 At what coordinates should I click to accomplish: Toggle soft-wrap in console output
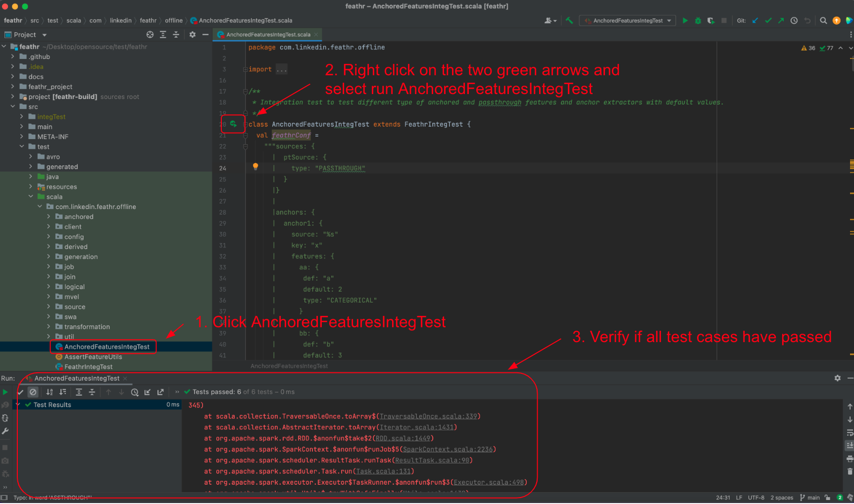point(850,432)
